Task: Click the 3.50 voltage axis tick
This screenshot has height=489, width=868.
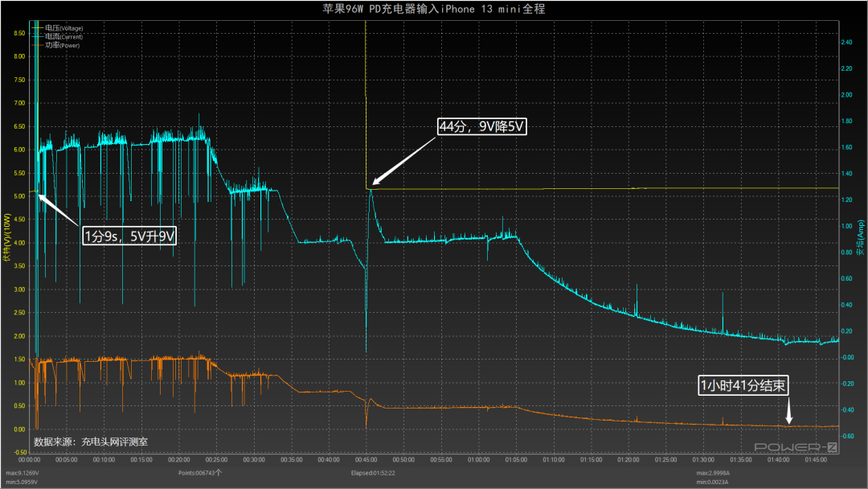Action: (x=19, y=266)
